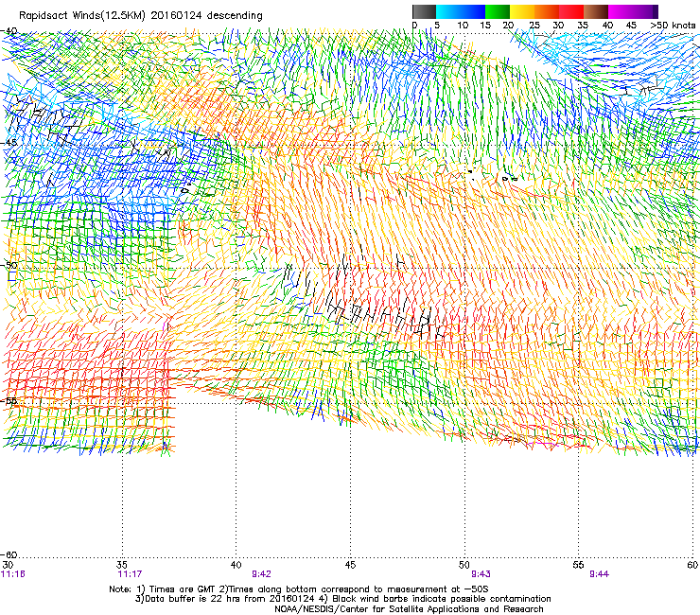Click the longitude 30 label on bottom axis

(x=8, y=565)
